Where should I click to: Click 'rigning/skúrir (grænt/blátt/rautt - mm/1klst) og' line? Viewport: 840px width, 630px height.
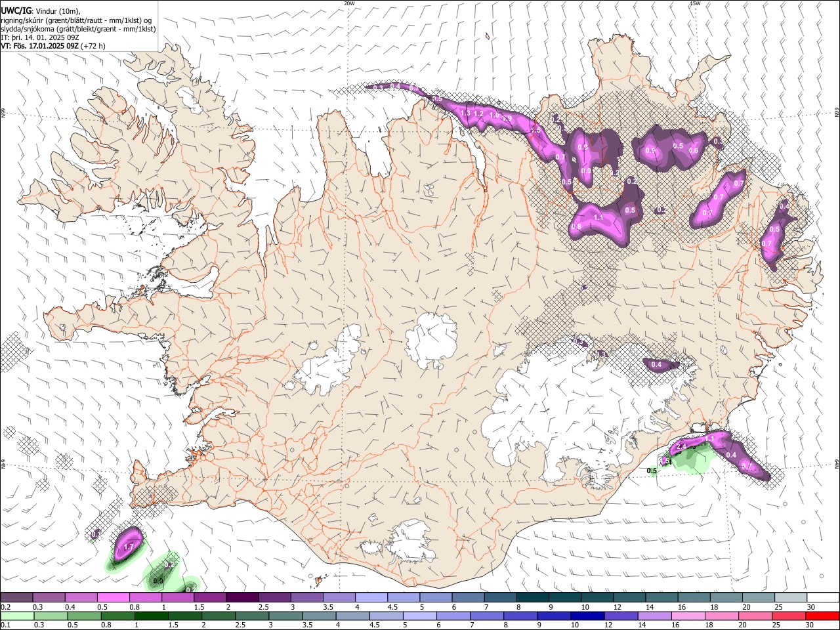(76, 20)
